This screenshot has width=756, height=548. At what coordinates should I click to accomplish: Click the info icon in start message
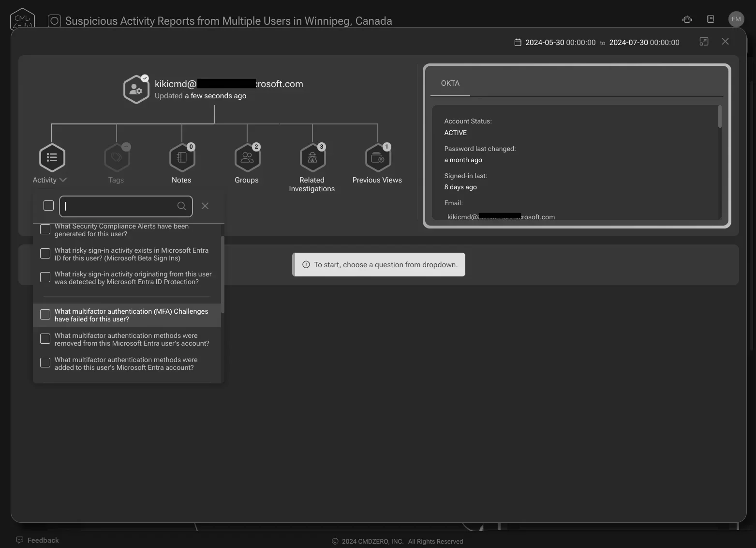tap(306, 264)
